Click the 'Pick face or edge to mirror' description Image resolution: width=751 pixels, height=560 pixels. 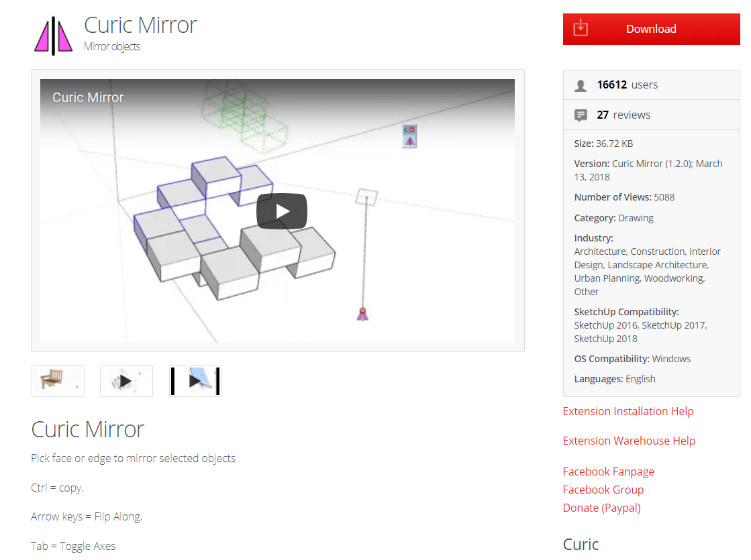click(x=133, y=458)
